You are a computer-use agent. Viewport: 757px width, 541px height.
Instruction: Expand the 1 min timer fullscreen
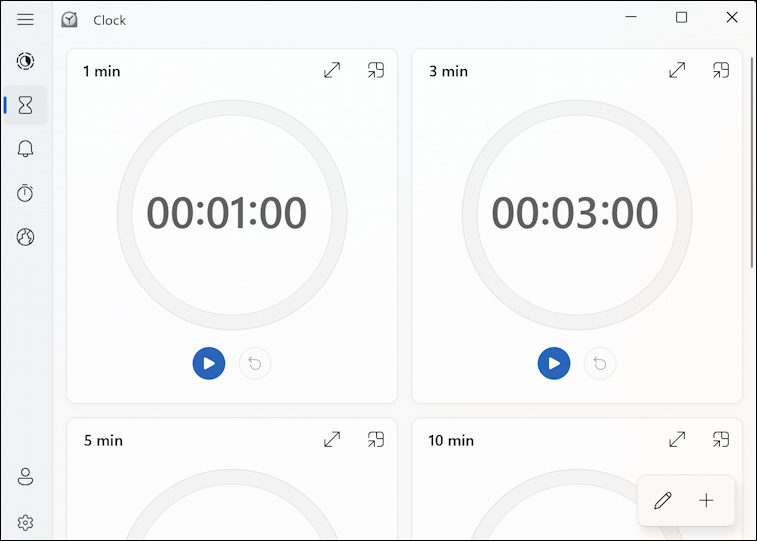(332, 70)
